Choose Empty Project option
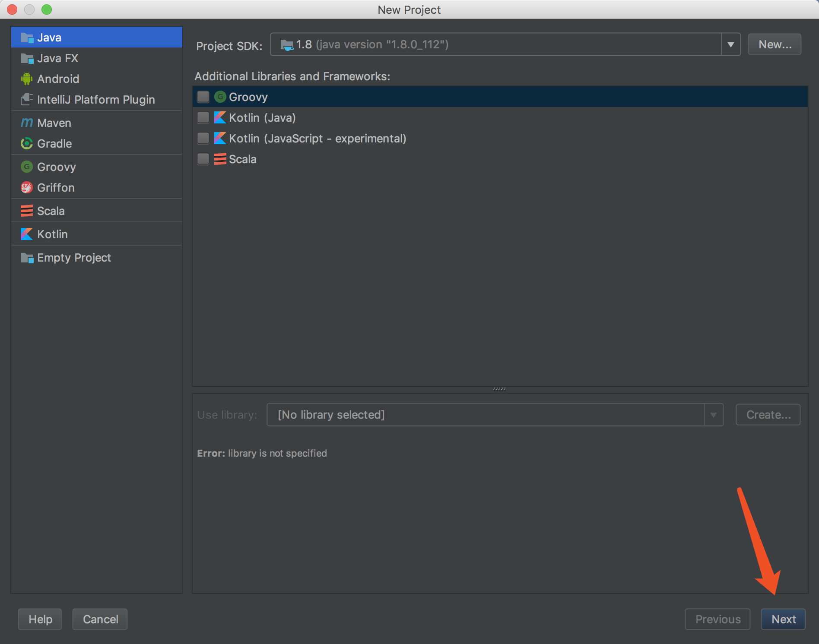 (97, 258)
